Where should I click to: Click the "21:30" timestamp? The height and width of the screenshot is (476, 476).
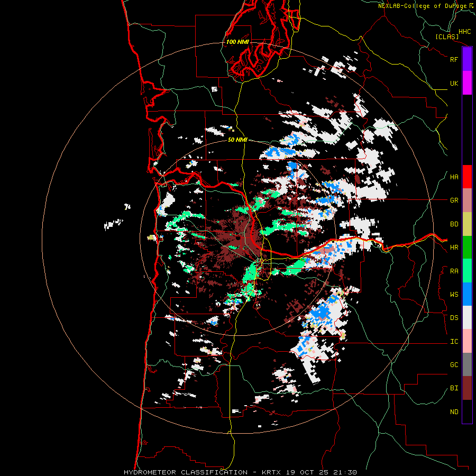[x=346, y=472]
